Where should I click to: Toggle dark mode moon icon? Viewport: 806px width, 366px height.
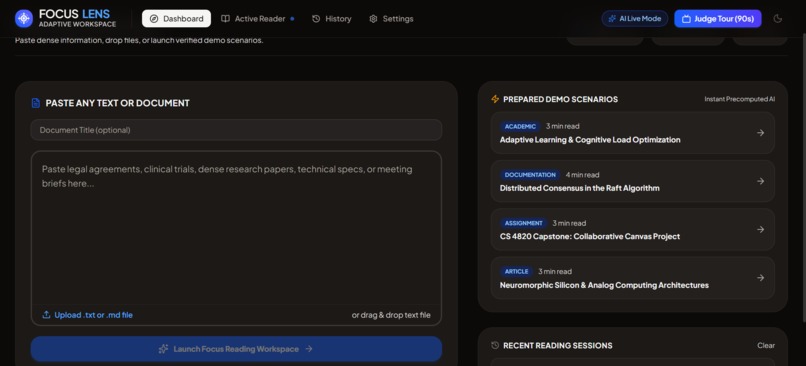click(778, 19)
